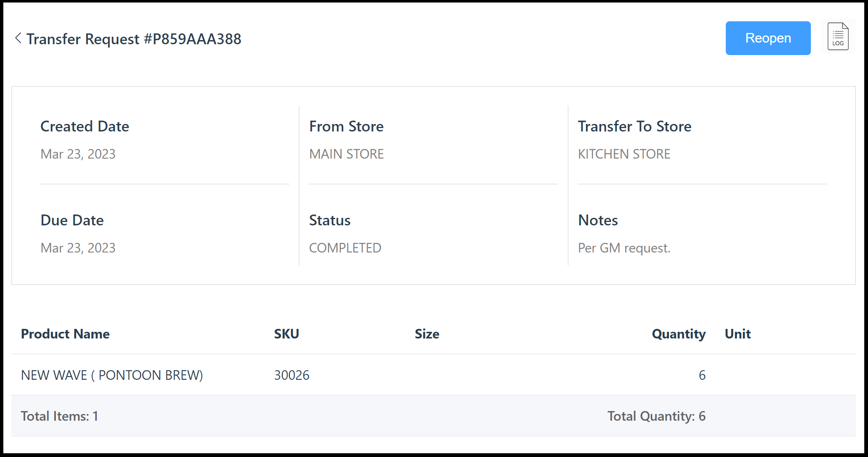
Task: Click the Transfer Request #P859AAA388 title
Action: (133, 39)
